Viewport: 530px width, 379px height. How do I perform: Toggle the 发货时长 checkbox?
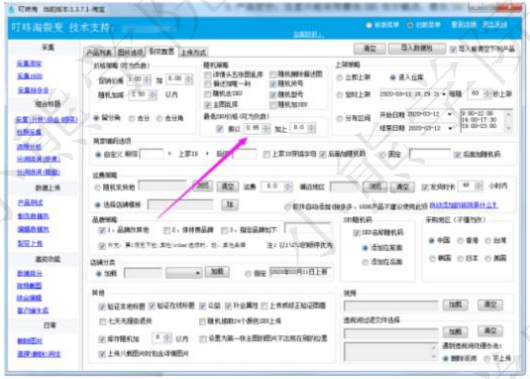(x=425, y=187)
